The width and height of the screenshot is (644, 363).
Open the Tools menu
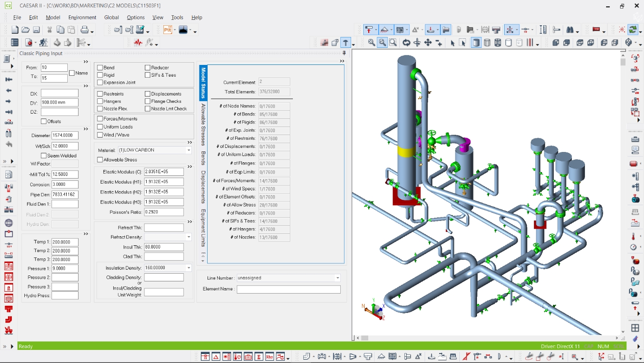177,18
